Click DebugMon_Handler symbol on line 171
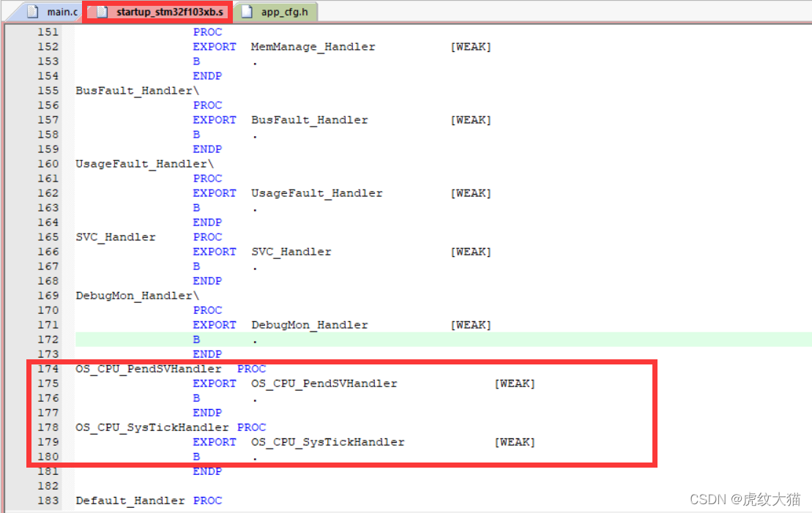This screenshot has height=513, width=812. (x=310, y=325)
